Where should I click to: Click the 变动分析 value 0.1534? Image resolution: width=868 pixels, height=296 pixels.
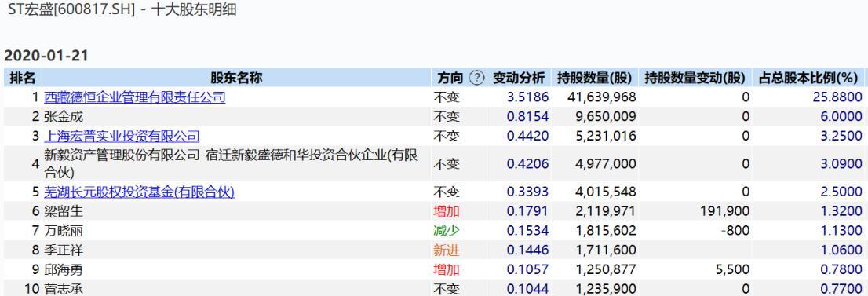coord(527,231)
